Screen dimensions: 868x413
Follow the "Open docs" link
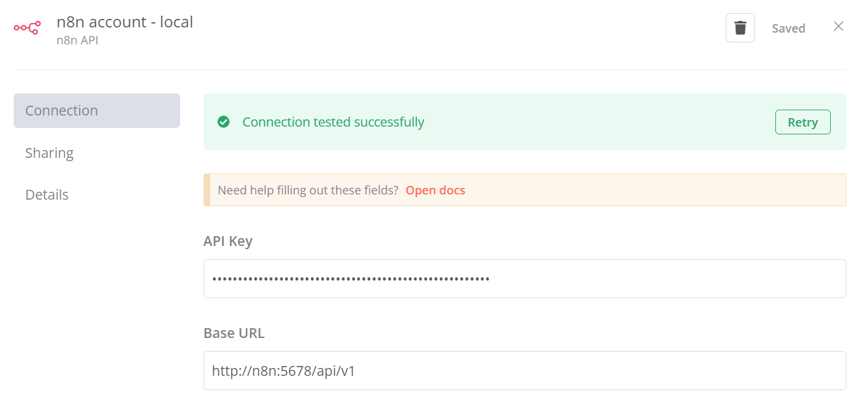point(435,191)
